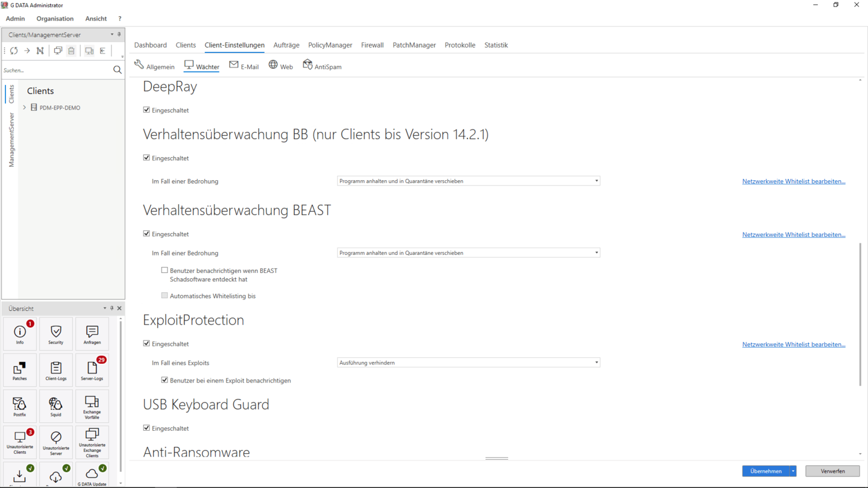Toggle DeepRay Eingeschaltet checkbox
The image size is (868, 488).
[146, 110]
